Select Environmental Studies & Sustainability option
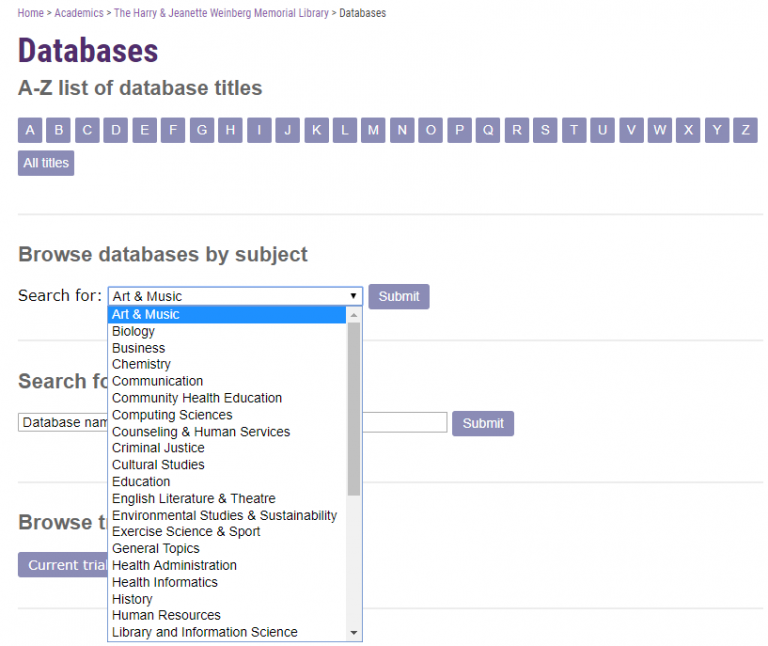This screenshot has width=768, height=646. (224, 515)
